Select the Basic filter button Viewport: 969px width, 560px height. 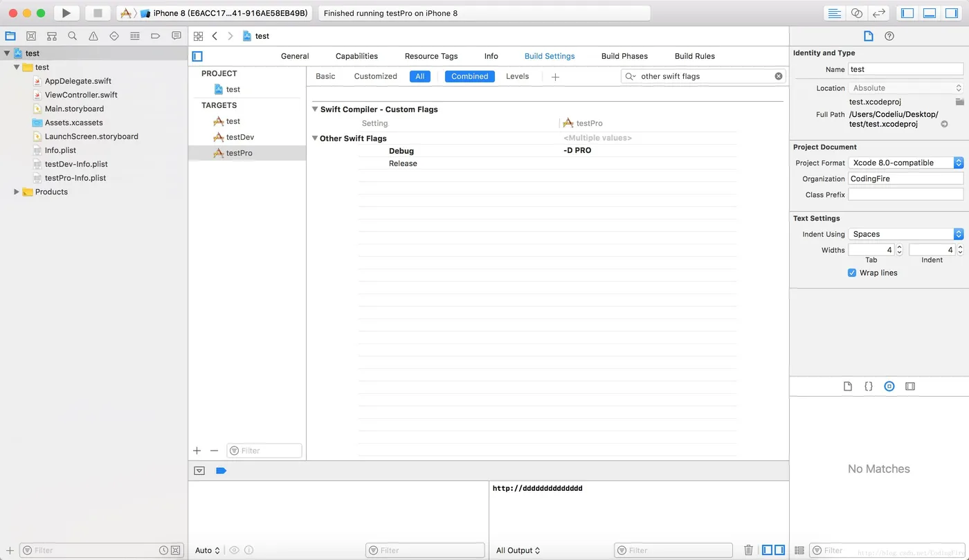[x=325, y=76]
